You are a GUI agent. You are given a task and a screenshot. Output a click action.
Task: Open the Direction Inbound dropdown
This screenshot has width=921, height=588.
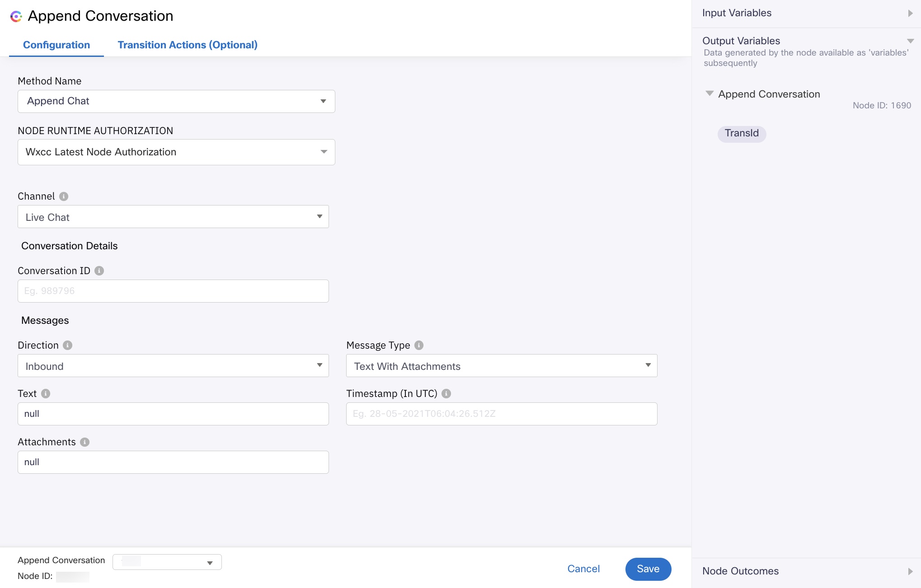[173, 366]
